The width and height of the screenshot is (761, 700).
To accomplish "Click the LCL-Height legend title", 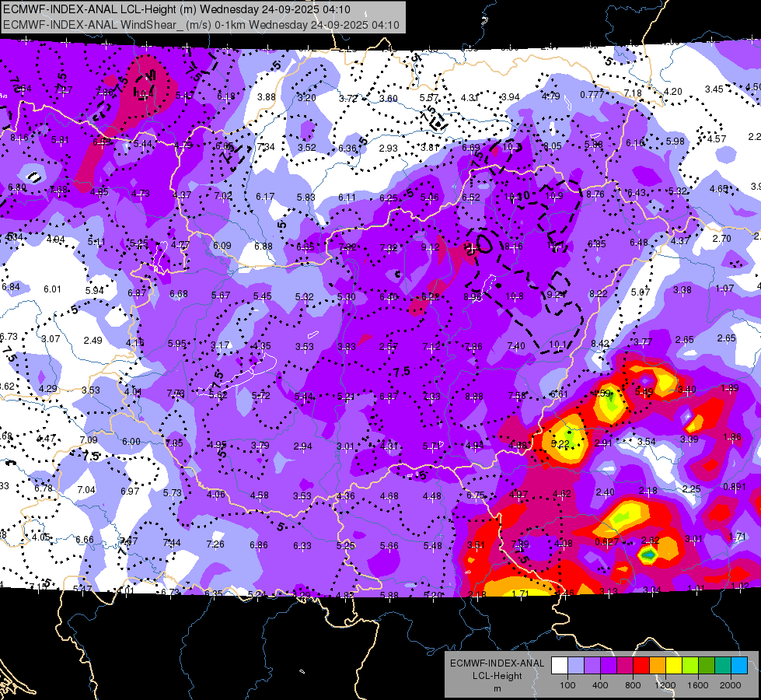I will click(x=497, y=676).
